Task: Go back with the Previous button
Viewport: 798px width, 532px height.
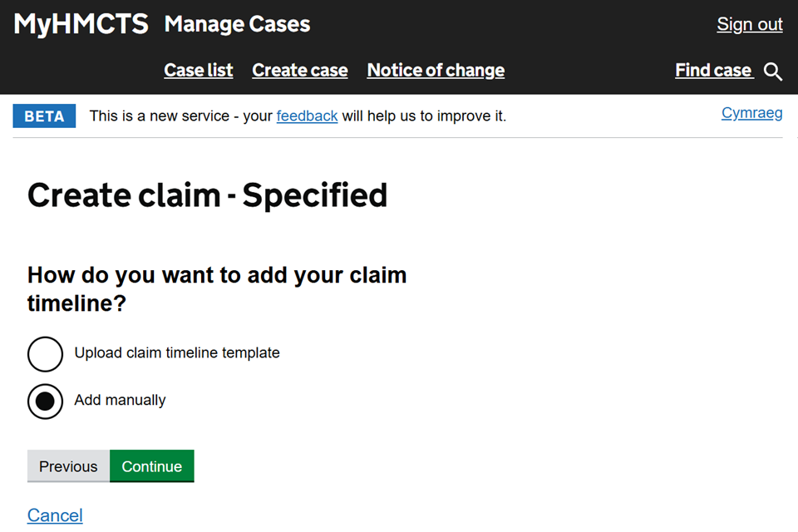Action: 68,466
